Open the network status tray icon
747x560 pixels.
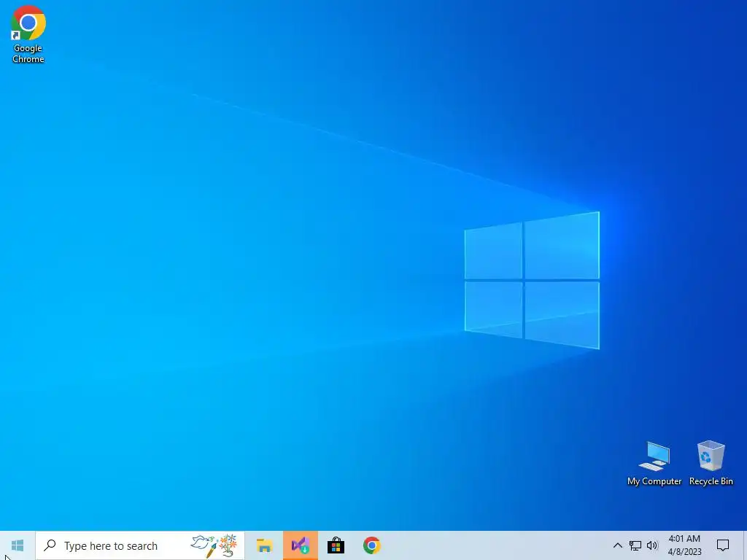[x=635, y=545]
